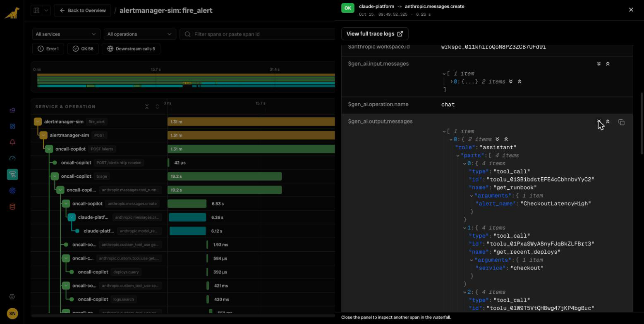This screenshot has width=644, height=324.
Task: Select the oncall-copilot triage 19.2 s bar
Action: (225, 176)
